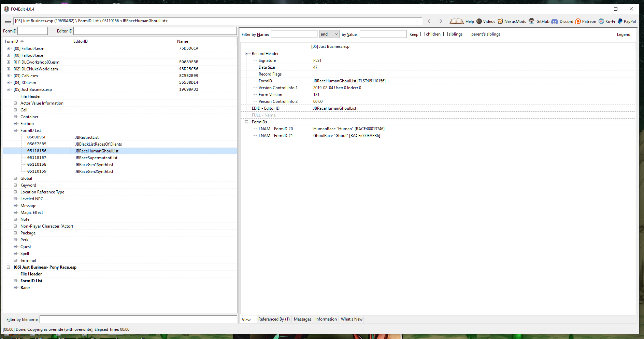
Task: Focus the Editor ID search field
Action: [155, 31]
